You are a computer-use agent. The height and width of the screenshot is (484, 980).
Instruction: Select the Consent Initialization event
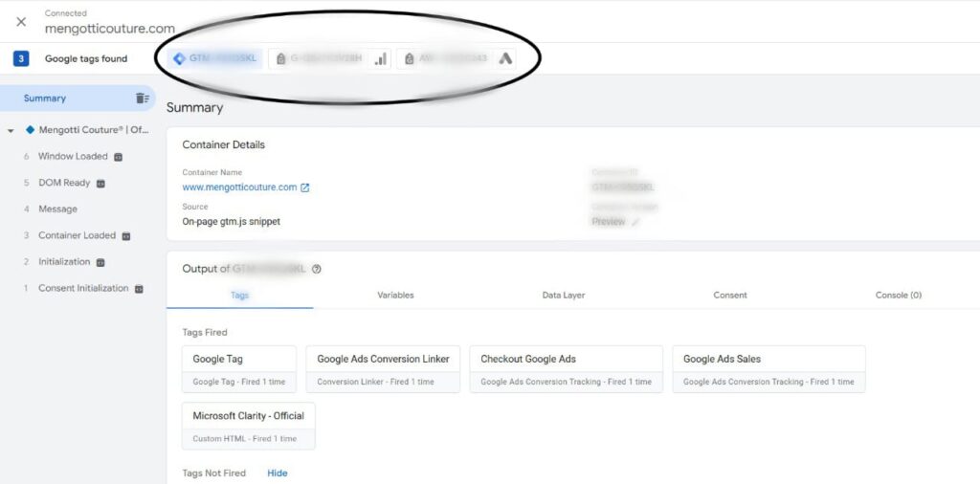coord(83,288)
